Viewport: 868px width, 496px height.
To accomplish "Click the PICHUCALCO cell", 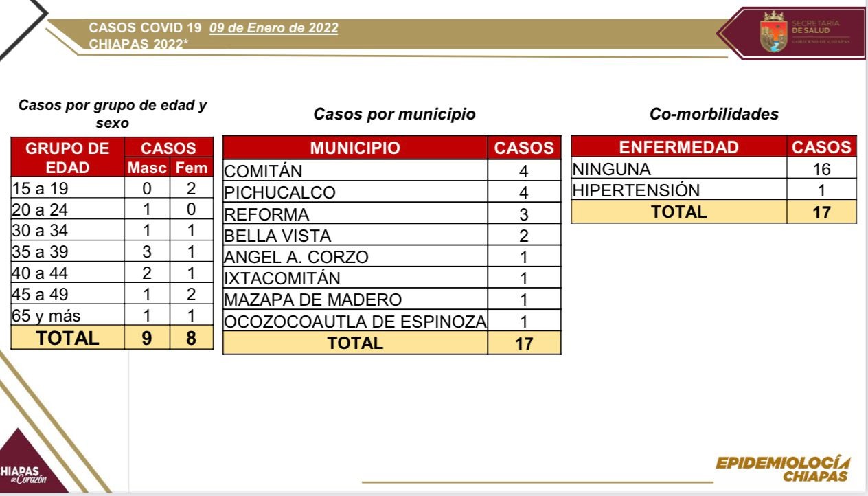I will click(355, 192).
